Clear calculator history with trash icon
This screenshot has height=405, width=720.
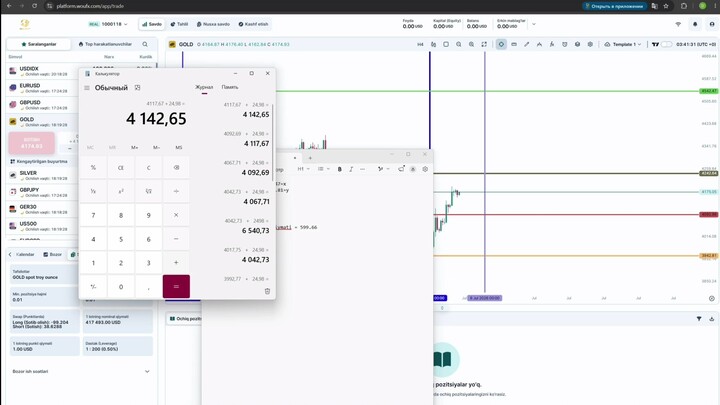tap(267, 291)
